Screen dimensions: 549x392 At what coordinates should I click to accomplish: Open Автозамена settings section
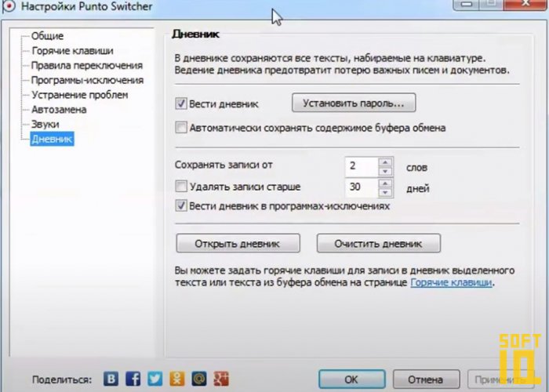[59, 110]
